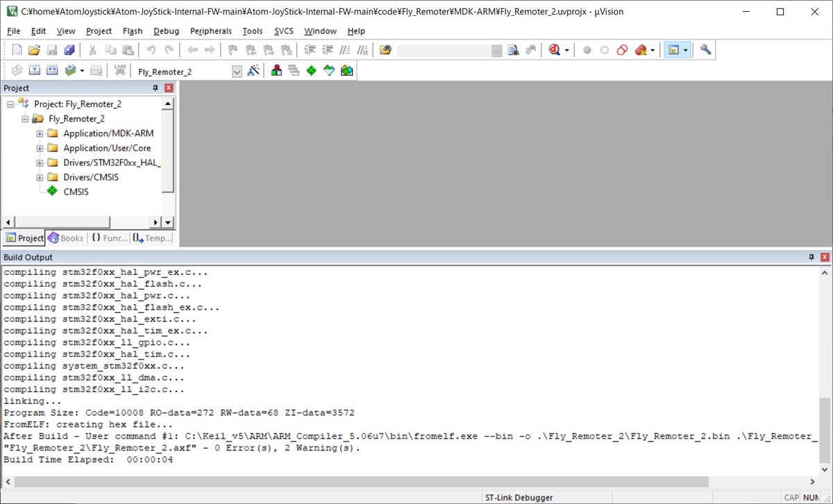The image size is (833, 504).
Task: Click the Open file folder icon
Action: (x=34, y=50)
